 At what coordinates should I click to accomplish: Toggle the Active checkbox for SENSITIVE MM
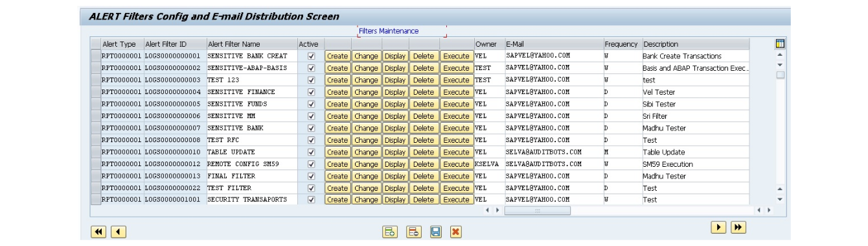311,116
